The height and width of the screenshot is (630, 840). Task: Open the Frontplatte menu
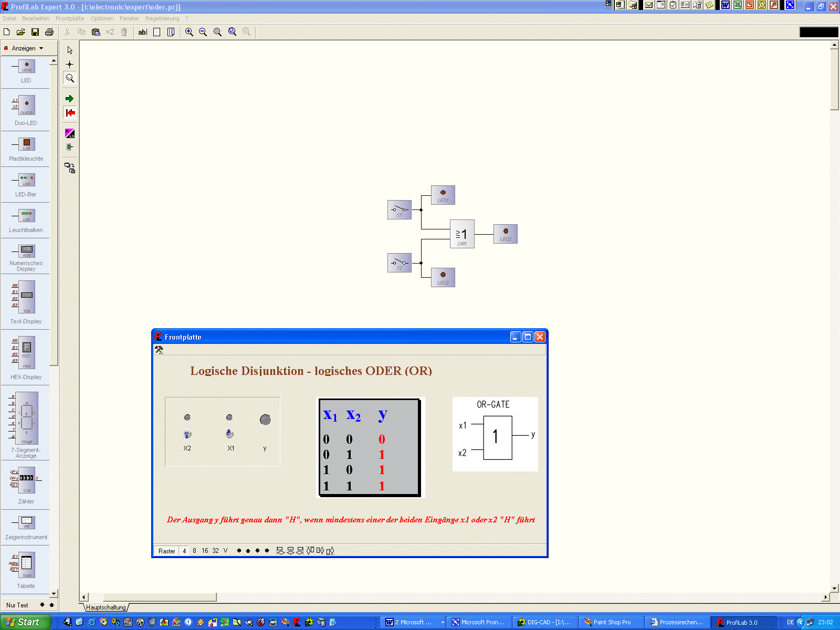(x=70, y=18)
